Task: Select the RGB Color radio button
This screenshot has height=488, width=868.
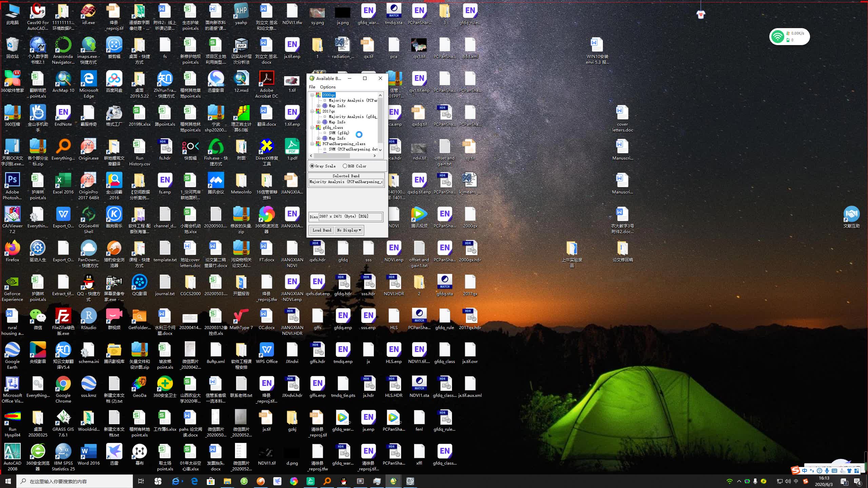Action: [x=345, y=166]
